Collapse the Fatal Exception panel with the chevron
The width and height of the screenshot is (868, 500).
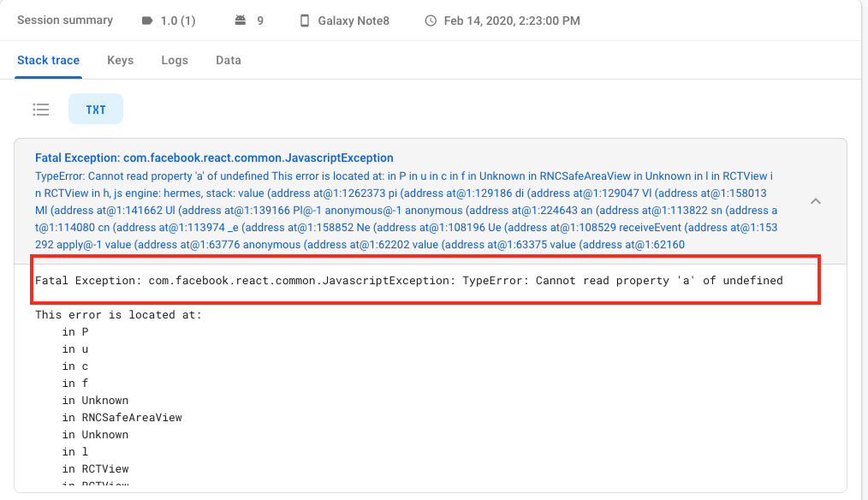click(816, 201)
